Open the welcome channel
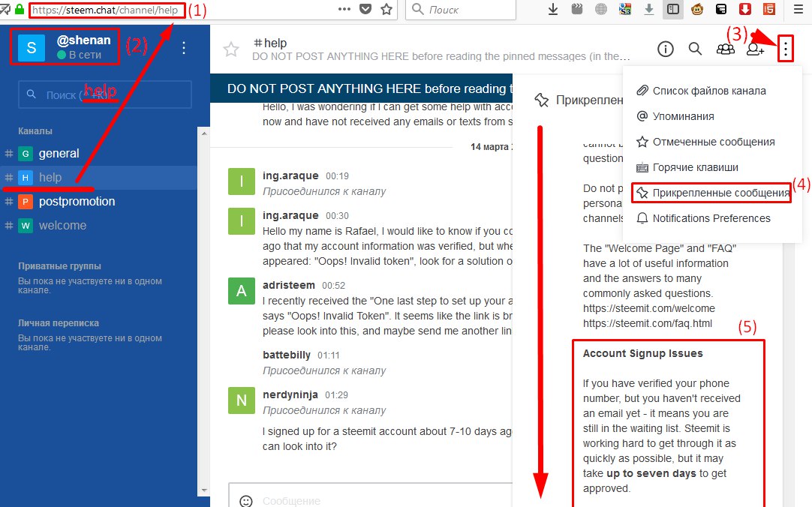 click(98, 226)
